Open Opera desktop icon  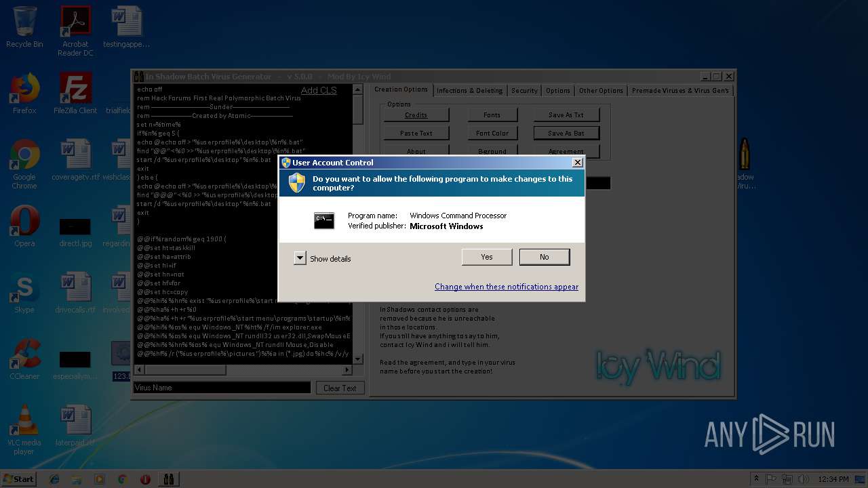click(24, 226)
